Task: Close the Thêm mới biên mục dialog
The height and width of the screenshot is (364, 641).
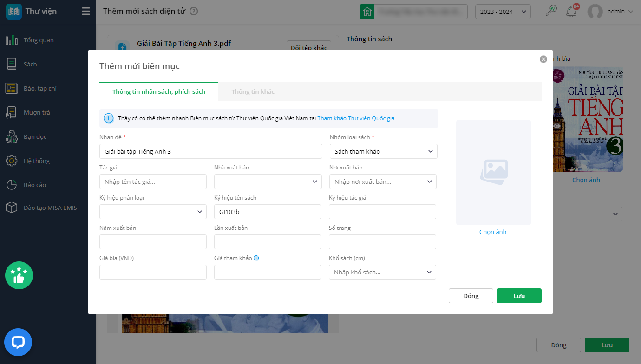Action: tap(543, 59)
